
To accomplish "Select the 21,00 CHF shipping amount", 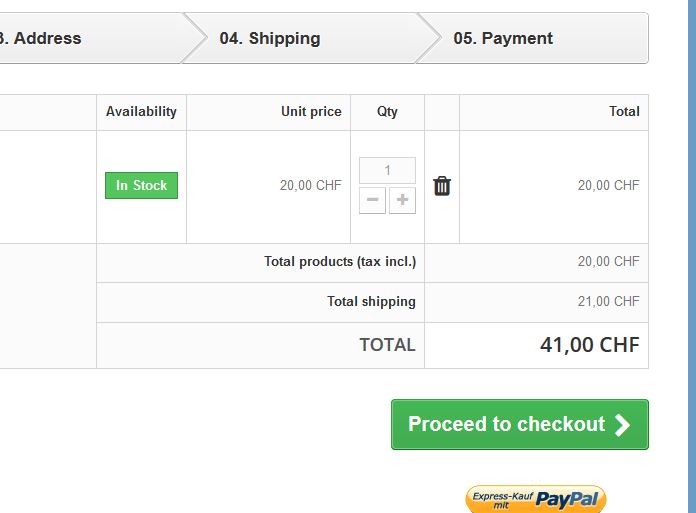I will point(608,302).
